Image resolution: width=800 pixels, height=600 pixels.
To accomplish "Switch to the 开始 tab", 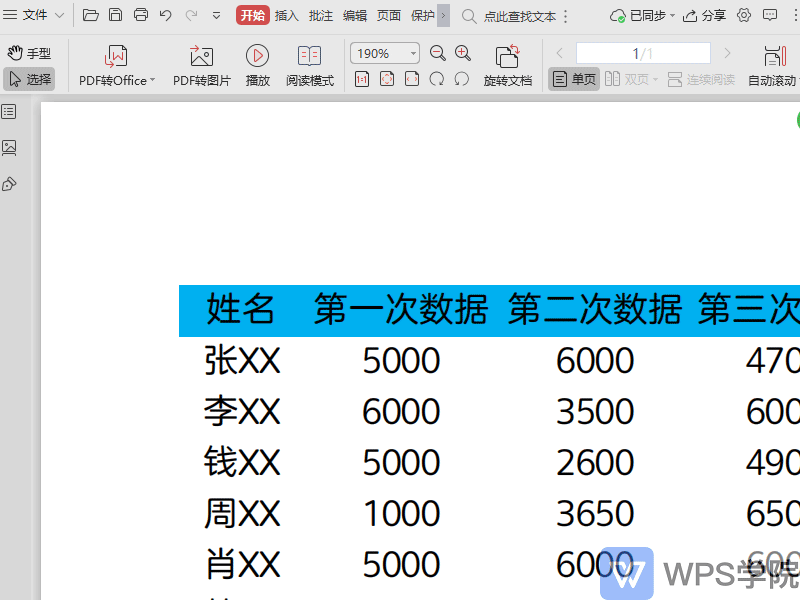I will point(253,15).
